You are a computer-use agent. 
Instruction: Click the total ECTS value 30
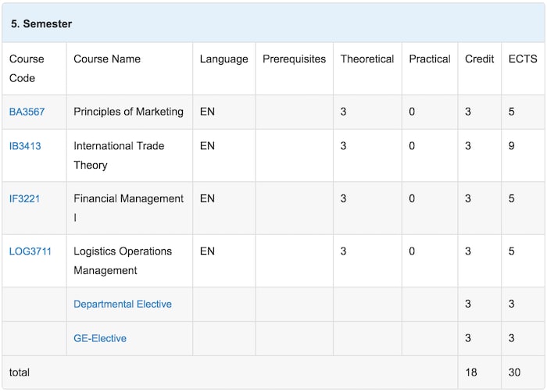click(x=515, y=372)
